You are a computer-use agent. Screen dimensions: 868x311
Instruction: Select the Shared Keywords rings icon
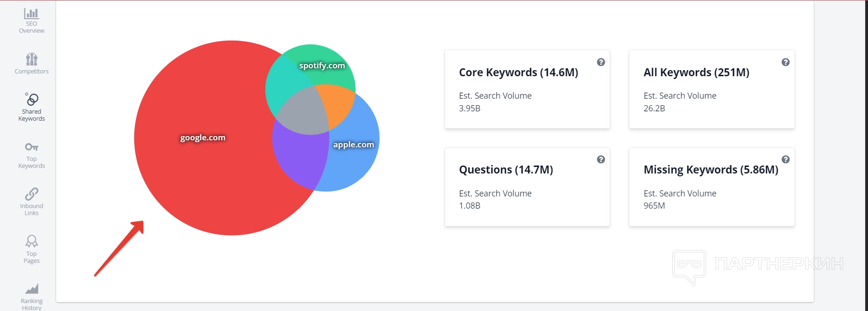tap(32, 99)
